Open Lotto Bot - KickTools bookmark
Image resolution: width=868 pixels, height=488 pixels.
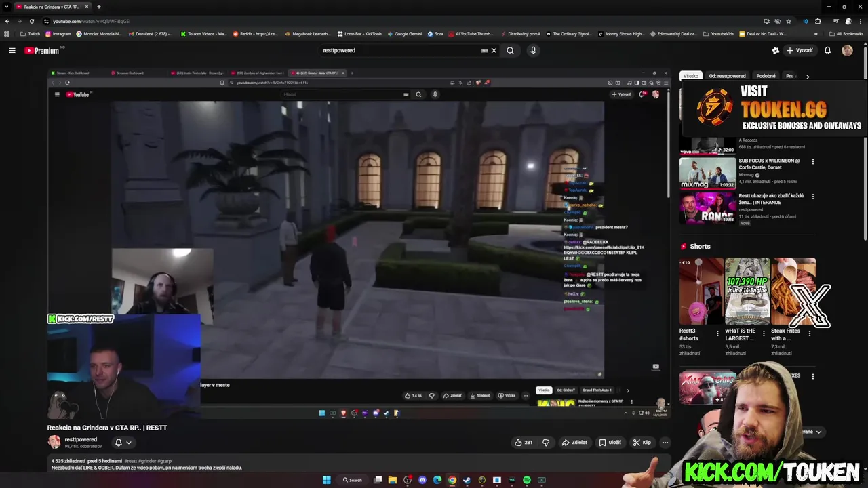[359, 33]
